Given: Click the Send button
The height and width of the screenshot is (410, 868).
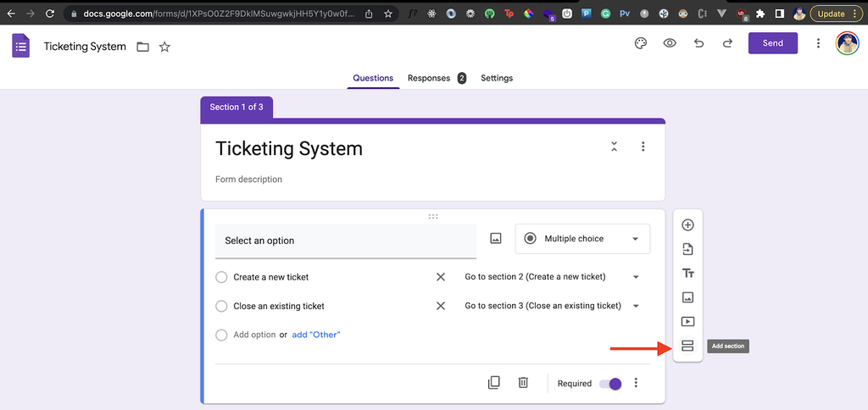Looking at the screenshot, I should point(773,43).
